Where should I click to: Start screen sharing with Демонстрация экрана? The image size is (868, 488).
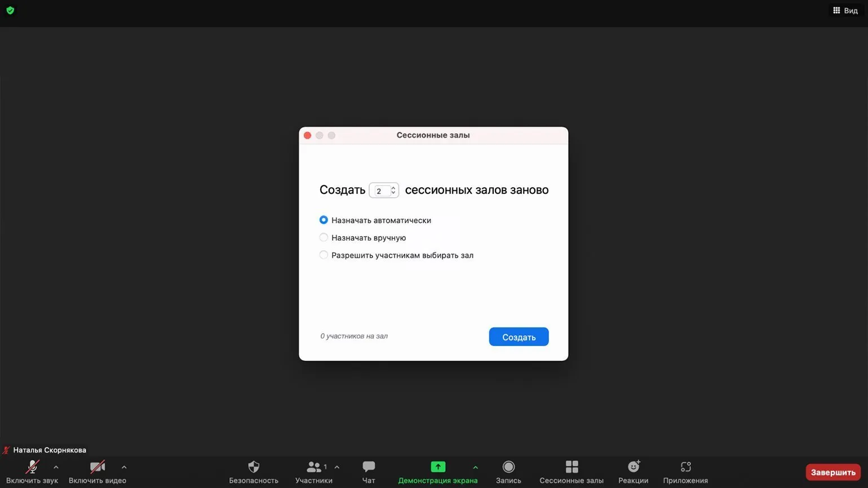pos(438,467)
